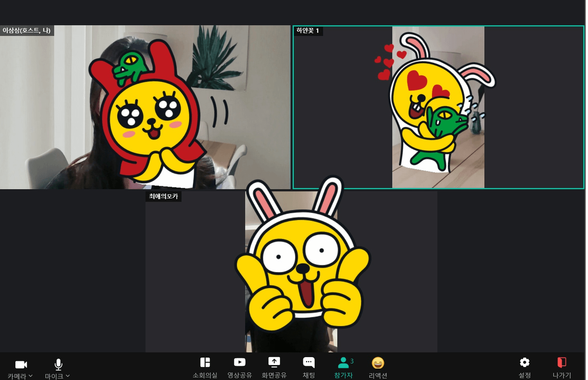
Task: Open breakout rooms (소회의실)
Action: click(205, 368)
